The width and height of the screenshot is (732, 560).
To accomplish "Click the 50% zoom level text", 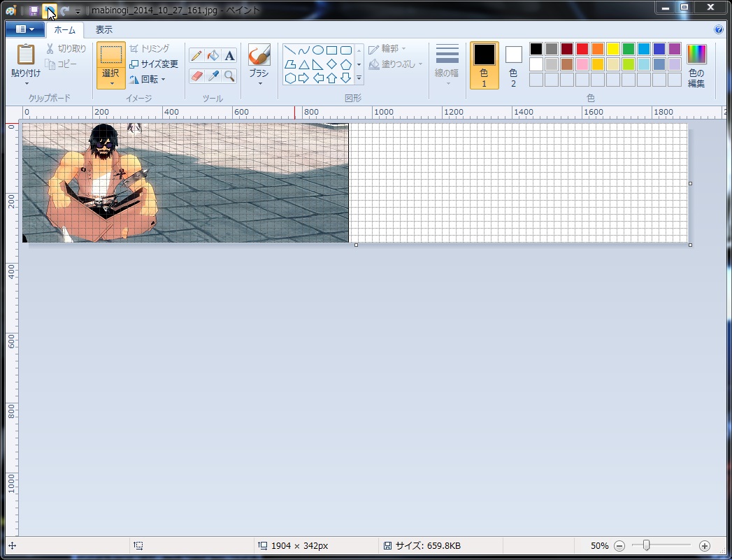I will (599, 545).
